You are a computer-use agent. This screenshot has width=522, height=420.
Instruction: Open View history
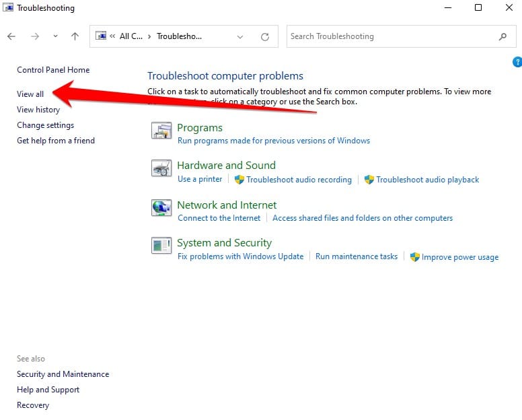coord(38,110)
